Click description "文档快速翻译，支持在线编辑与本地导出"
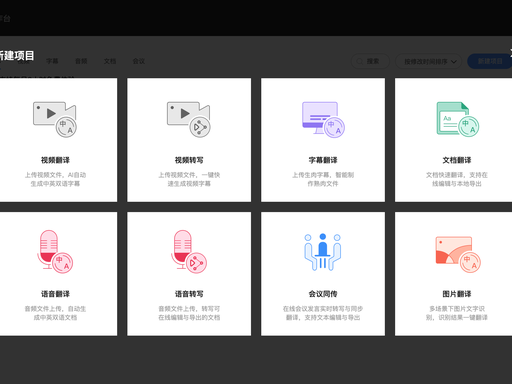The width and height of the screenshot is (512, 384). 457,179
